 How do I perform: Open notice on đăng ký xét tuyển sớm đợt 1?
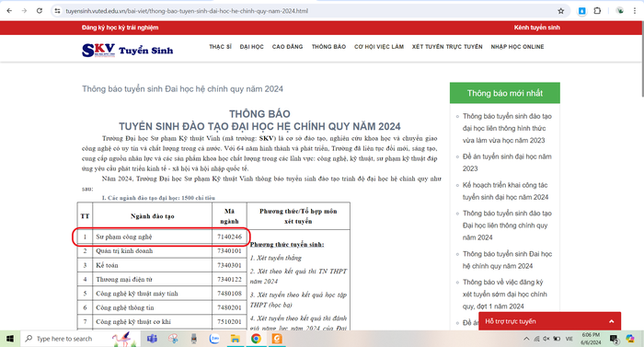(505, 295)
